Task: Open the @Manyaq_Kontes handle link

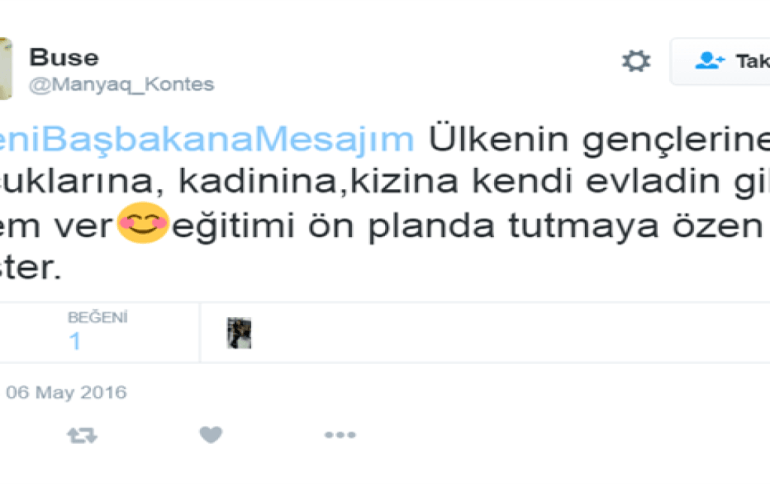Action: (x=122, y=84)
